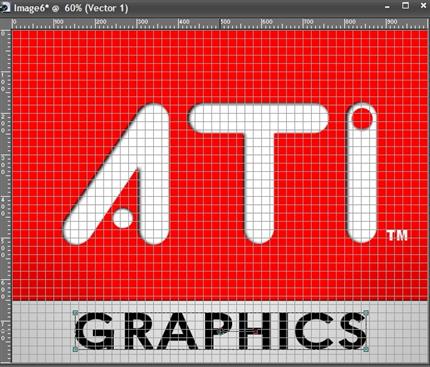The height and width of the screenshot is (367, 430).
Task: Click the 500 mark on horizontal ruler
Action: tap(226, 22)
